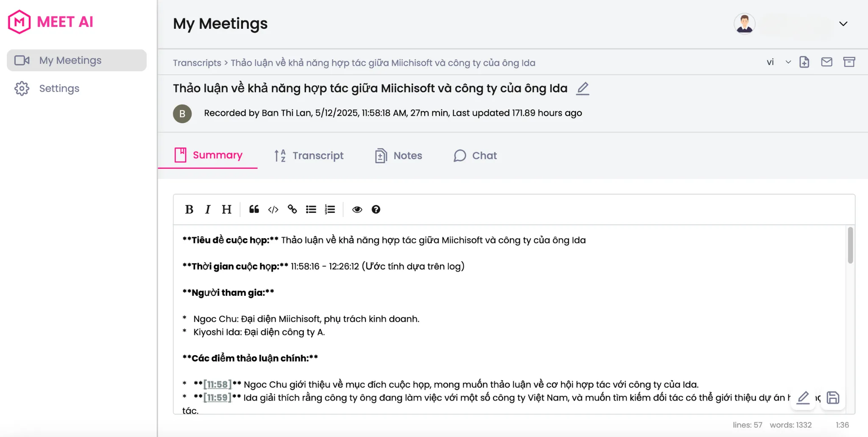This screenshot has height=437, width=868.
Task: Click the 'words: 1332' status text
Action: click(x=790, y=425)
